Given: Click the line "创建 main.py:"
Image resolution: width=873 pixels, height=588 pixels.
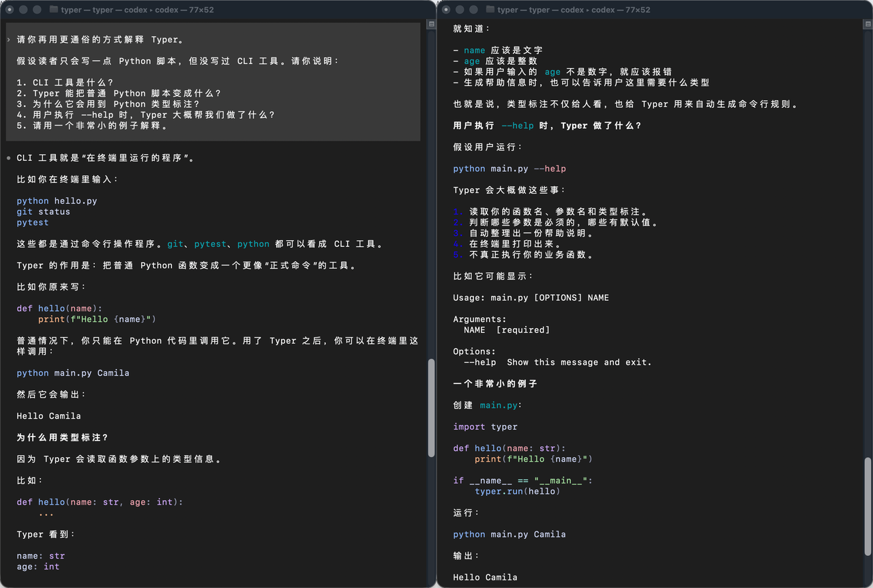Looking at the screenshot, I should coord(488,405).
